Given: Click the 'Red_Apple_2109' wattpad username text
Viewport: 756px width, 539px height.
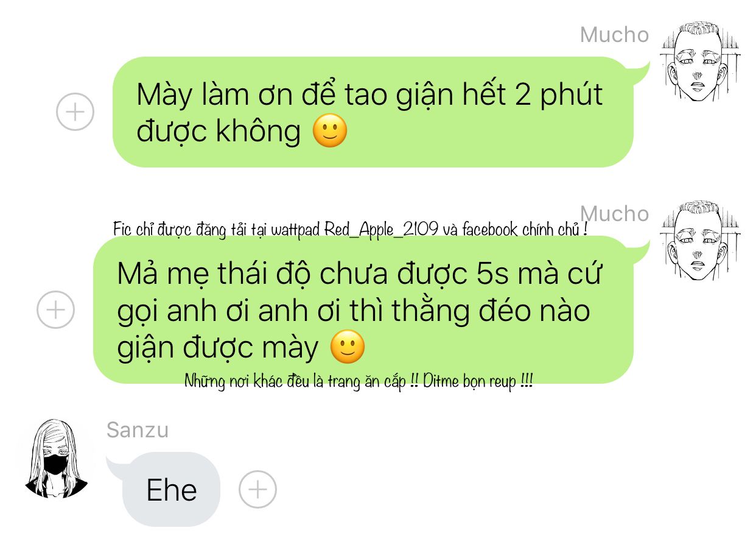Looking at the screenshot, I should pos(380,230).
